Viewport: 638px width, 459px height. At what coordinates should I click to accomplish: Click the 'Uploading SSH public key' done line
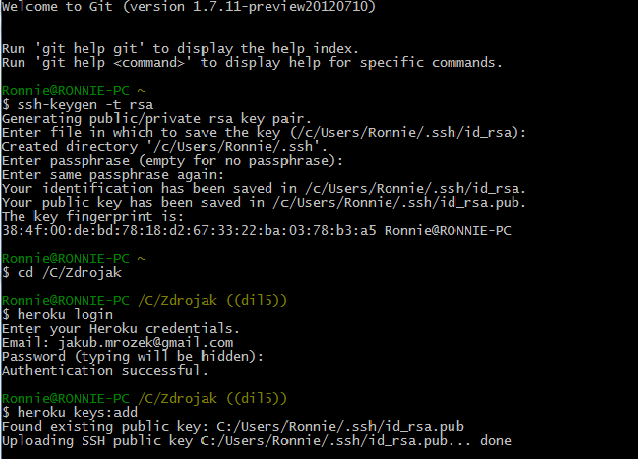pos(258,441)
